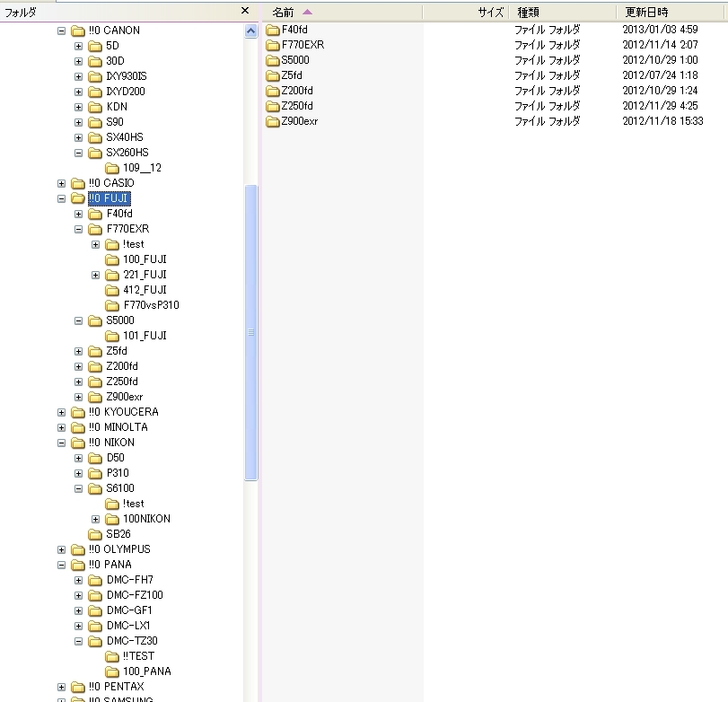The width and height of the screenshot is (728, 702).
Task: Click the SB26 folder icon
Action: tap(95, 534)
